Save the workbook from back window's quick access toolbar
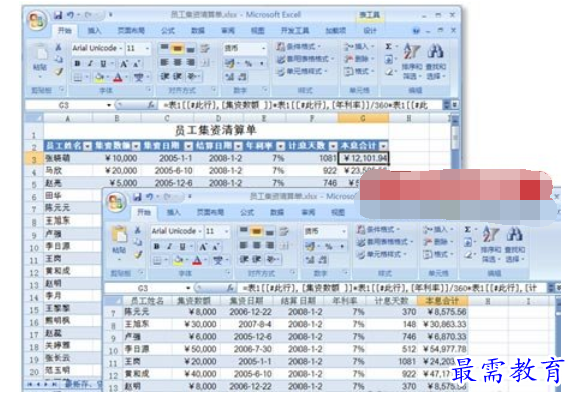The height and width of the screenshot is (402, 573). click(58, 15)
